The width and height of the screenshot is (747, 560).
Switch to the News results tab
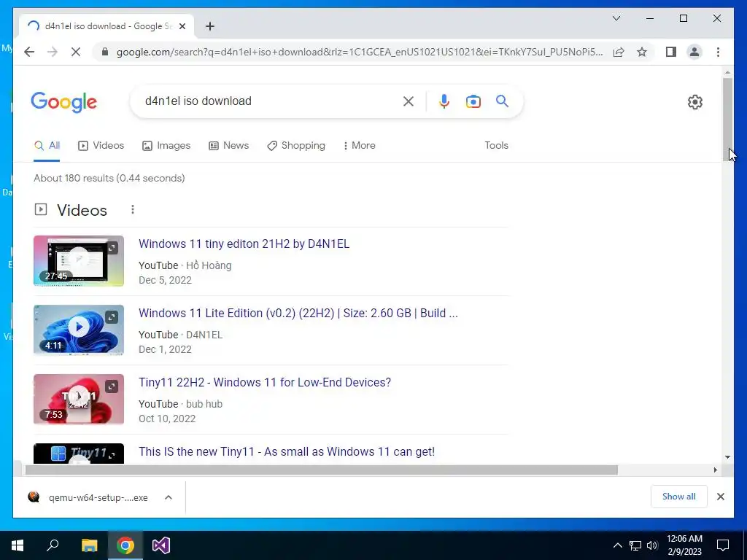click(x=228, y=145)
